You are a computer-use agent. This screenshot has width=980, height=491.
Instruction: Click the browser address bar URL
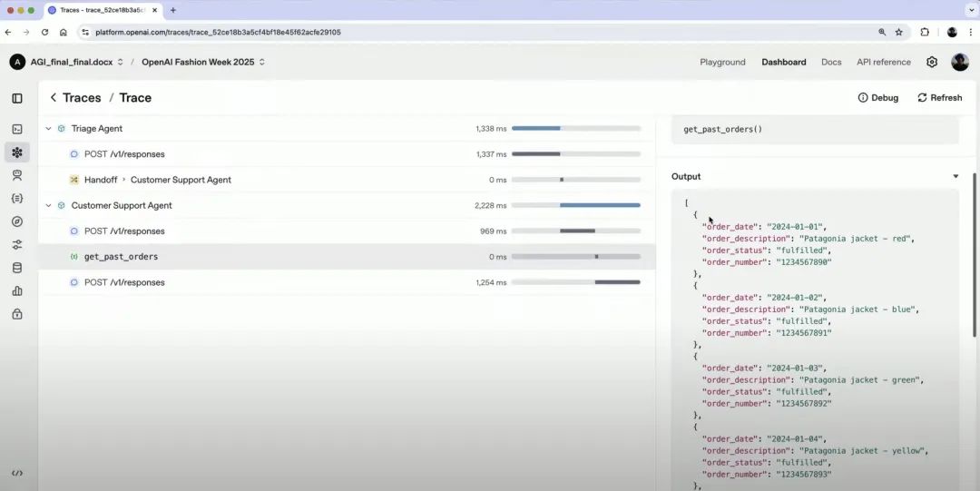218,32
